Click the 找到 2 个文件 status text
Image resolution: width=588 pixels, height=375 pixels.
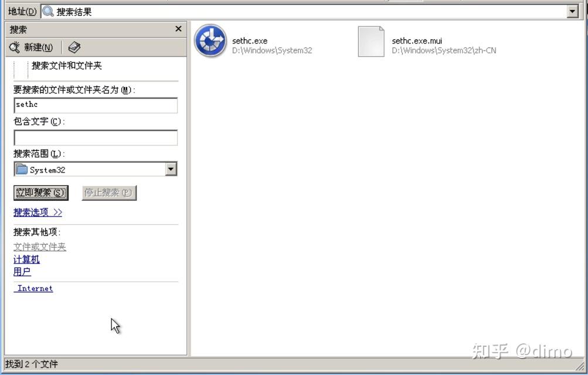coord(32,364)
